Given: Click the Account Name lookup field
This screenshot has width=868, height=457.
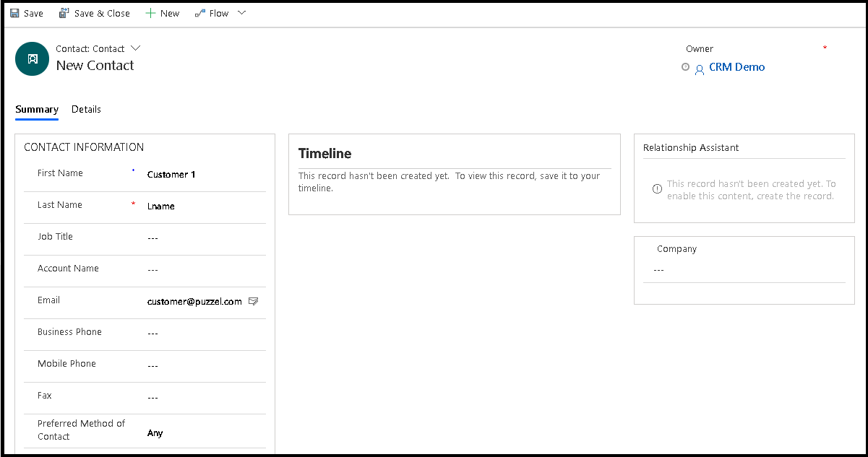Looking at the screenshot, I should [x=202, y=270].
